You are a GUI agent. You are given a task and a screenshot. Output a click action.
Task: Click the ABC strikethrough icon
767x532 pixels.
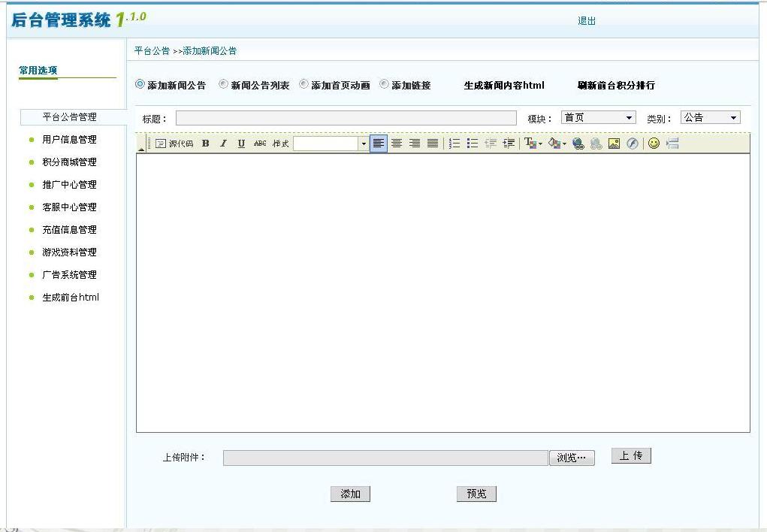[258, 144]
